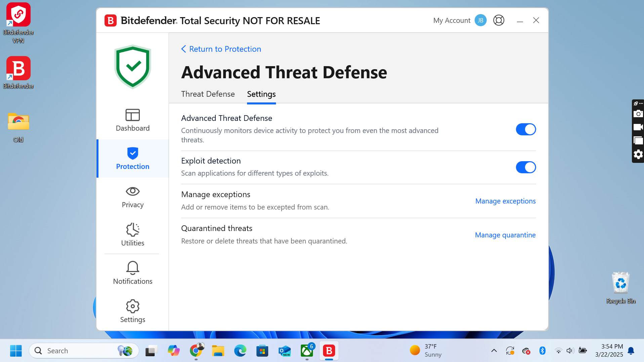
Task: Select the Settings tab
Action: (x=261, y=94)
